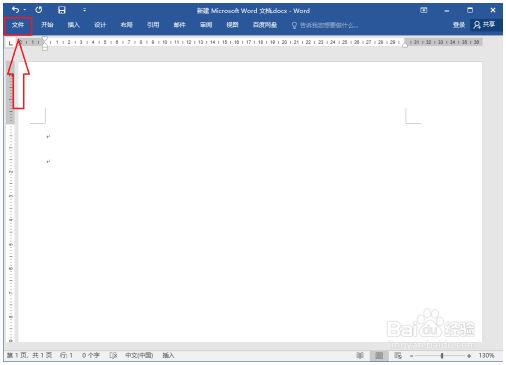Switch to the 设计 (Design) tab
This screenshot has width=506, height=365.
(100, 25)
